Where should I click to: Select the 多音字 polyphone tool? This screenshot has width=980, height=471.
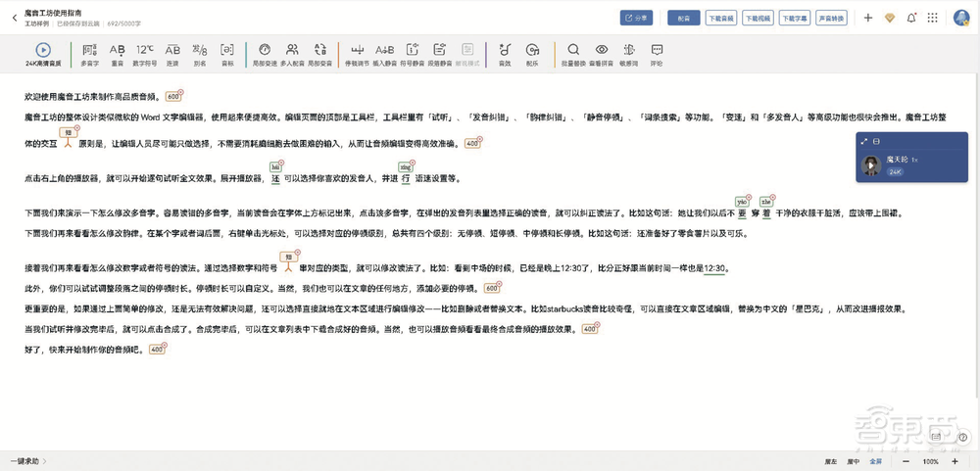click(x=89, y=51)
